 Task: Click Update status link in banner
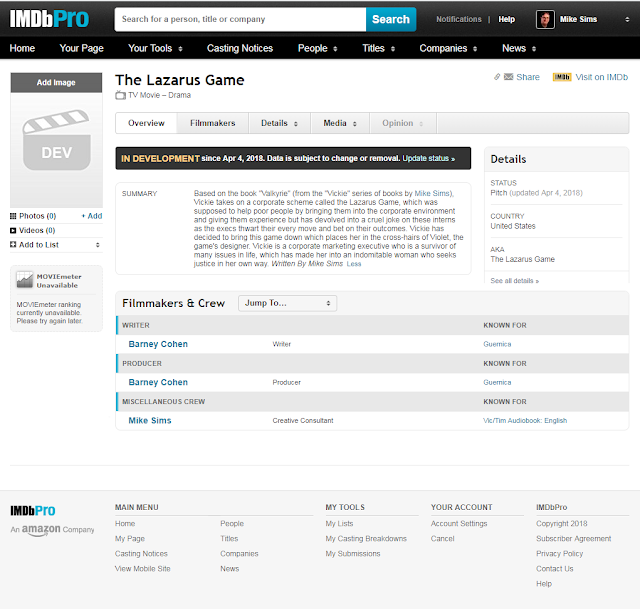pos(428,158)
